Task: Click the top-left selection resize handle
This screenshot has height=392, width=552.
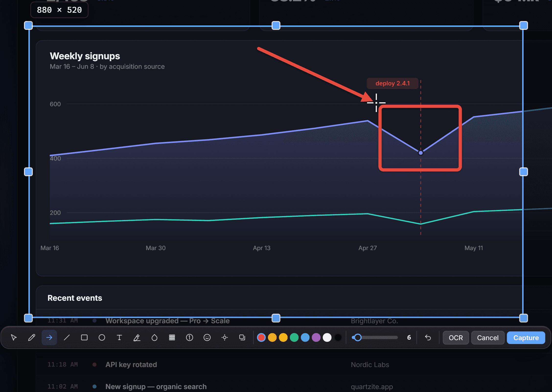Action: 28,25
